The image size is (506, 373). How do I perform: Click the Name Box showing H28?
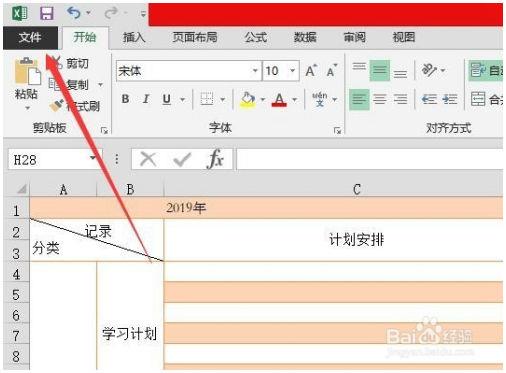49,160
